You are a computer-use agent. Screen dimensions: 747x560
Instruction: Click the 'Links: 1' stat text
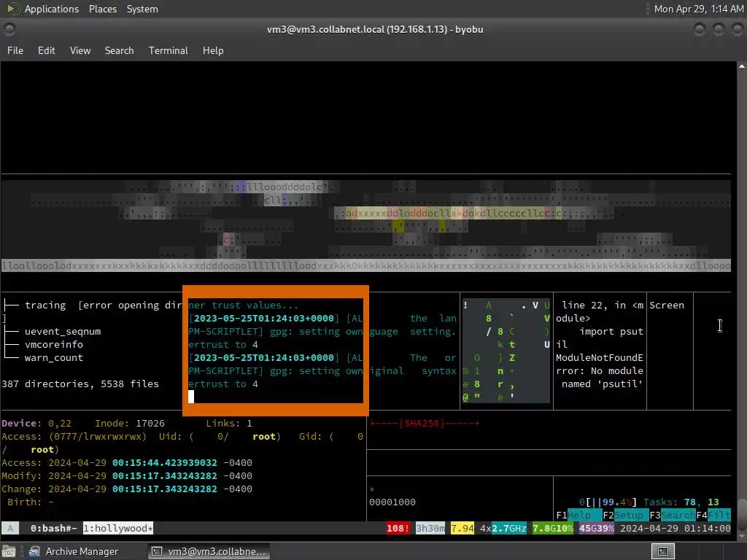coord(228,424)
